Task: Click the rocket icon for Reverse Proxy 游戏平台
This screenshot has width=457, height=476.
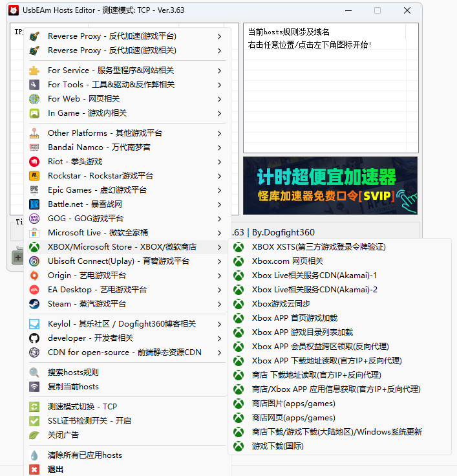Action: [34, 36]
